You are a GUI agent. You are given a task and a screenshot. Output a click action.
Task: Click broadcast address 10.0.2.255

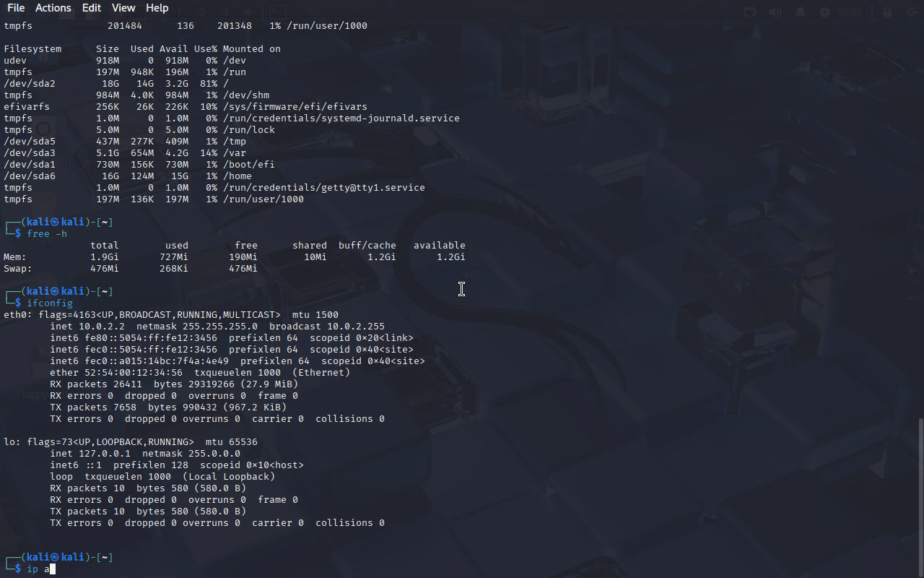[x=356, y=327]
